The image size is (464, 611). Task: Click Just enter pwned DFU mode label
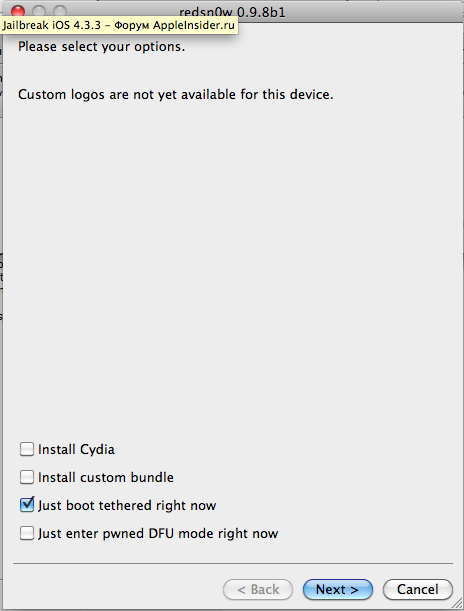[x=158, y=533]
